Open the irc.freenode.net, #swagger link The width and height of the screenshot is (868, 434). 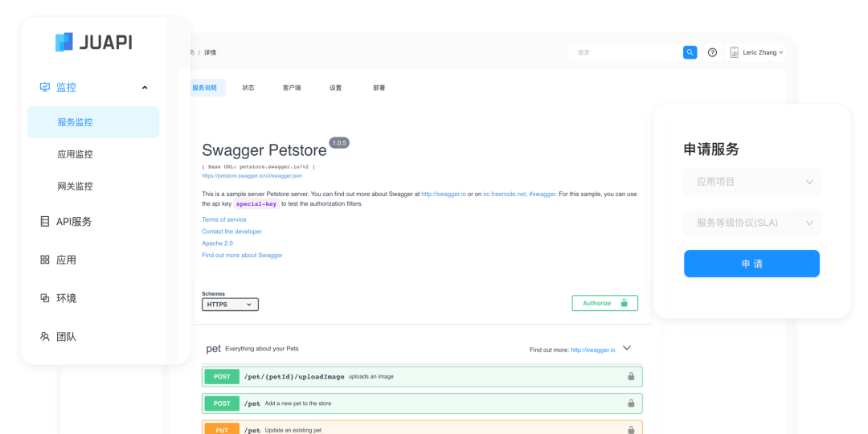[519, 194]
